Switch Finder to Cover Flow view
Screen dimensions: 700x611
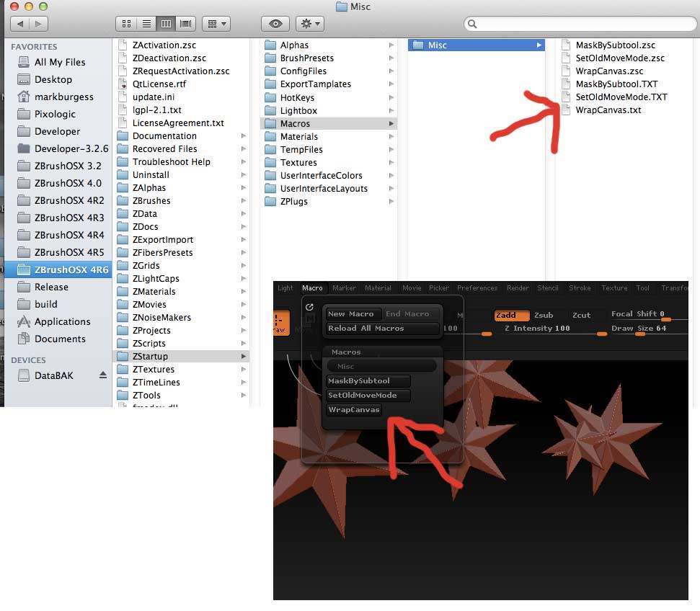[x=185, y=24]
